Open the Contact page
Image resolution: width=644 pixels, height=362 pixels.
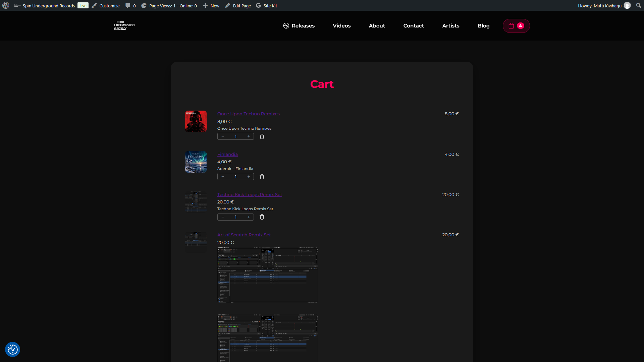(414, 26)
